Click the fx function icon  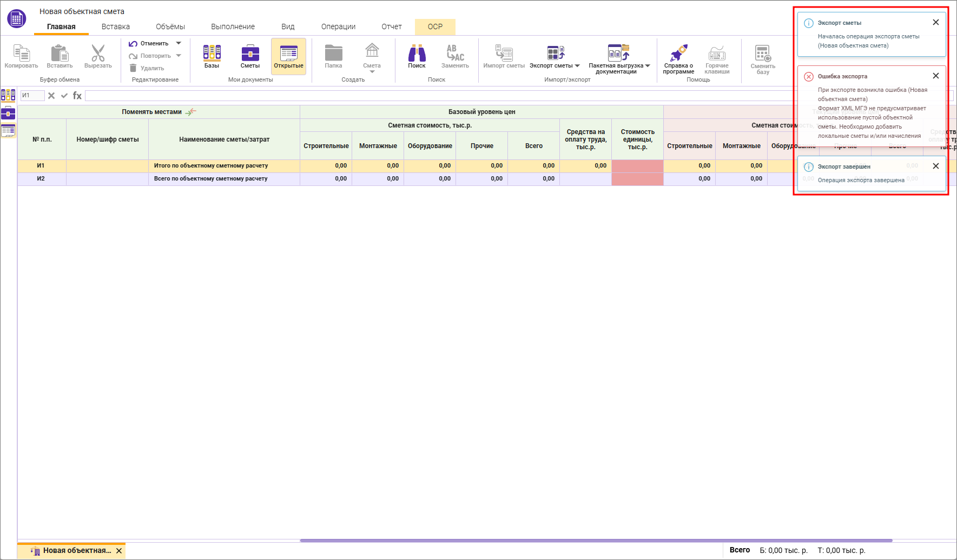(77, 96)
